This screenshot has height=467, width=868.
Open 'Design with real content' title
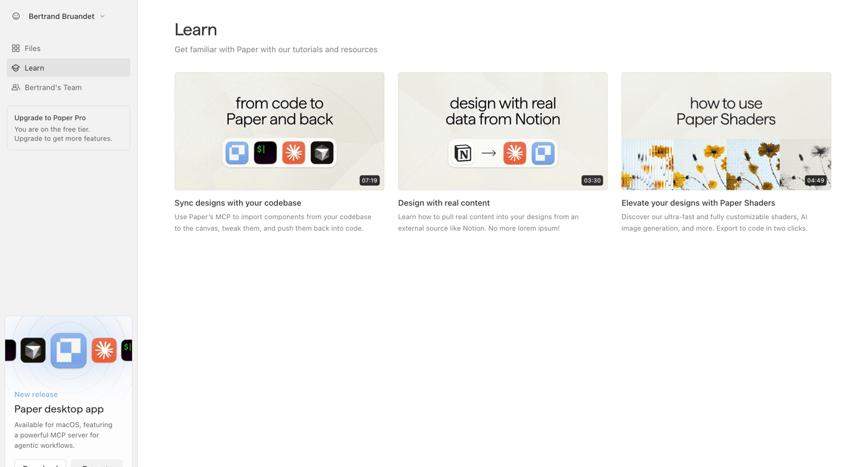444,203
